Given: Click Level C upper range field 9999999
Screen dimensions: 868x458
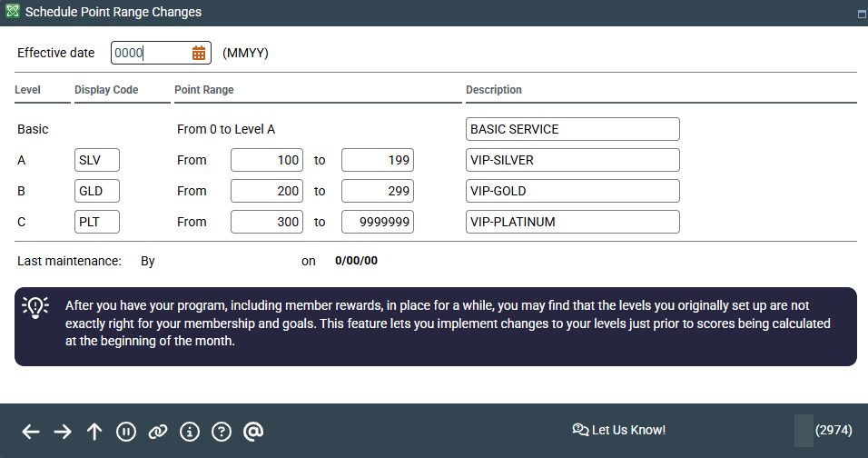Looking at the screenshot, I should pos(378,222).
